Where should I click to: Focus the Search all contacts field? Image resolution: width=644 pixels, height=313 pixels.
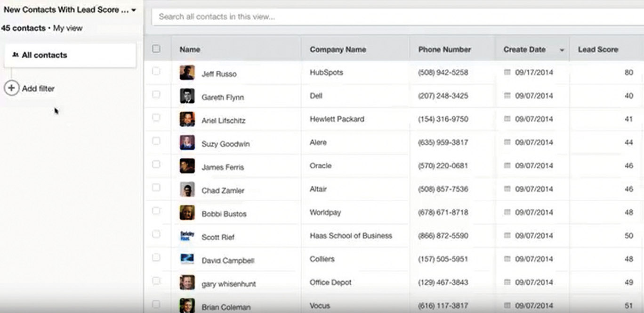(x=398, y=17)
